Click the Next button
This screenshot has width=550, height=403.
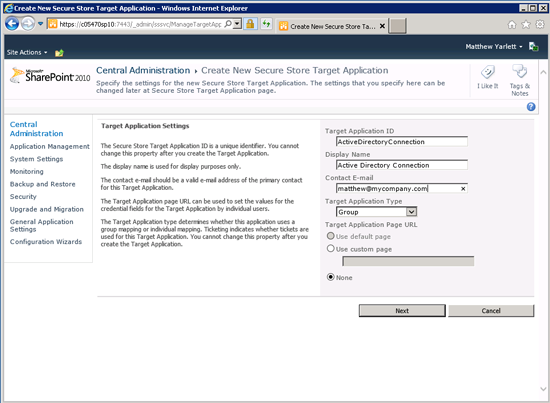[402, 311]
